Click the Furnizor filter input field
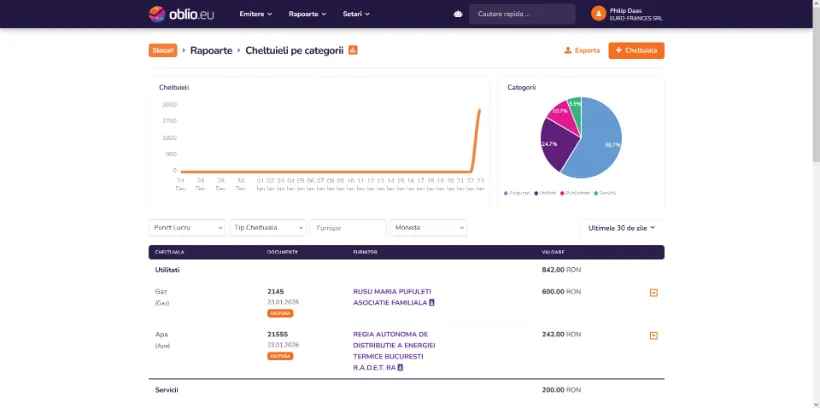The image size is (820, 408). coord(347,228)
